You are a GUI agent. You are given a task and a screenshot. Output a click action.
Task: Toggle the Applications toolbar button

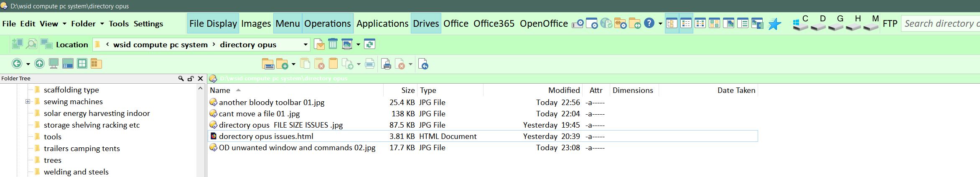tap(382, 23)
